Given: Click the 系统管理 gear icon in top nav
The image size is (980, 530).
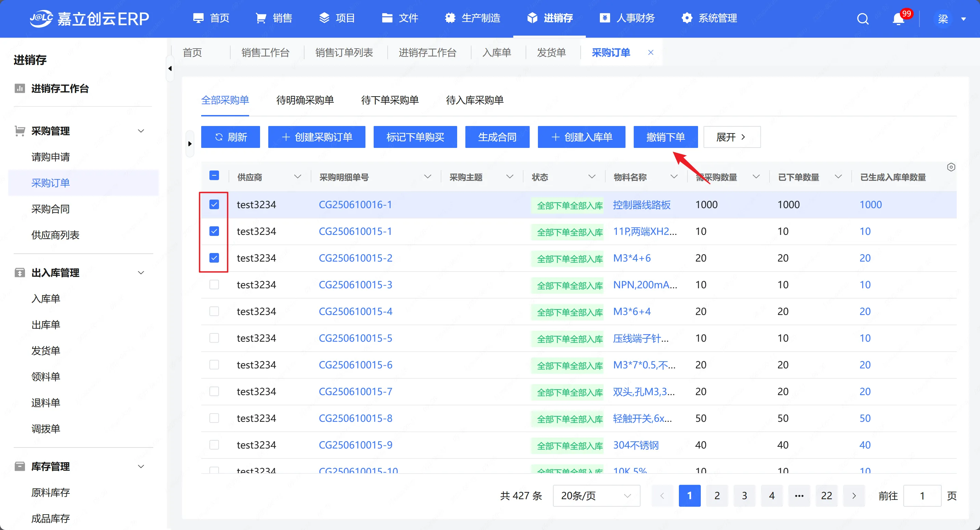Looking at the screenshot, I should 687,18.
